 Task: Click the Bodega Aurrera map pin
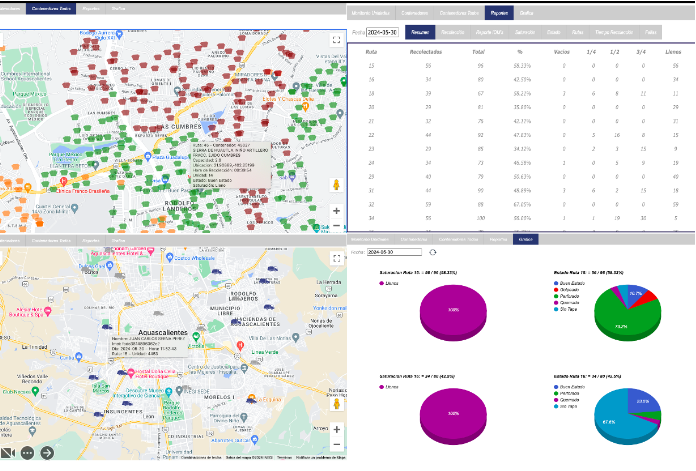pos(119,34)
